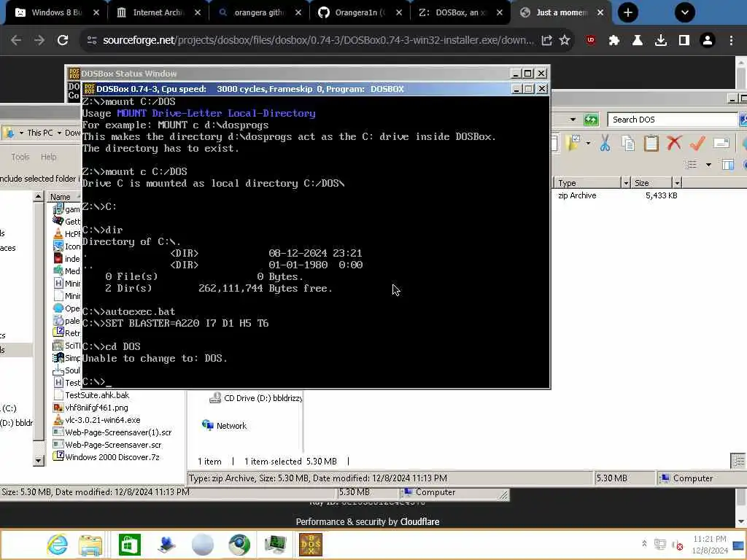Select the Windows 2000 Discover.7z file
This screenshot has height=560, width=747.
tap(112, 457)
